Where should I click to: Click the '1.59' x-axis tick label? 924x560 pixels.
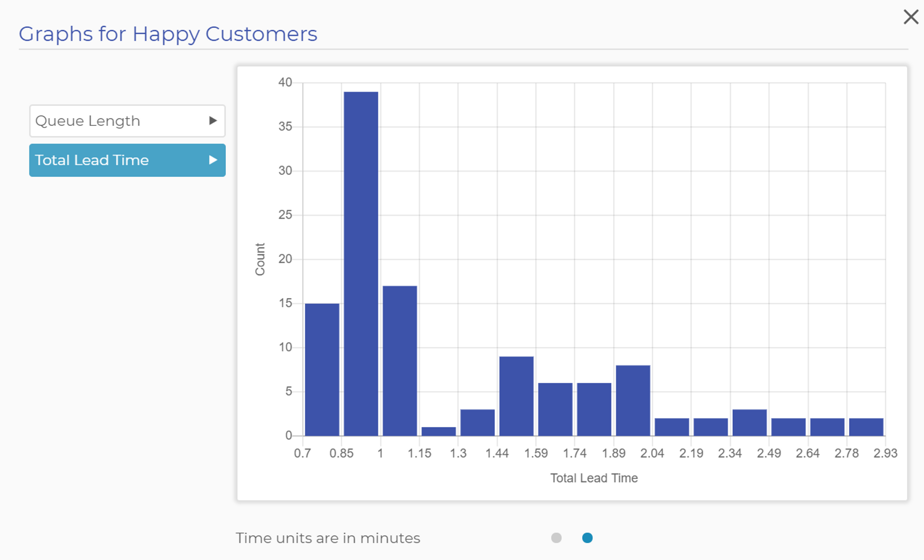(536, 453)
